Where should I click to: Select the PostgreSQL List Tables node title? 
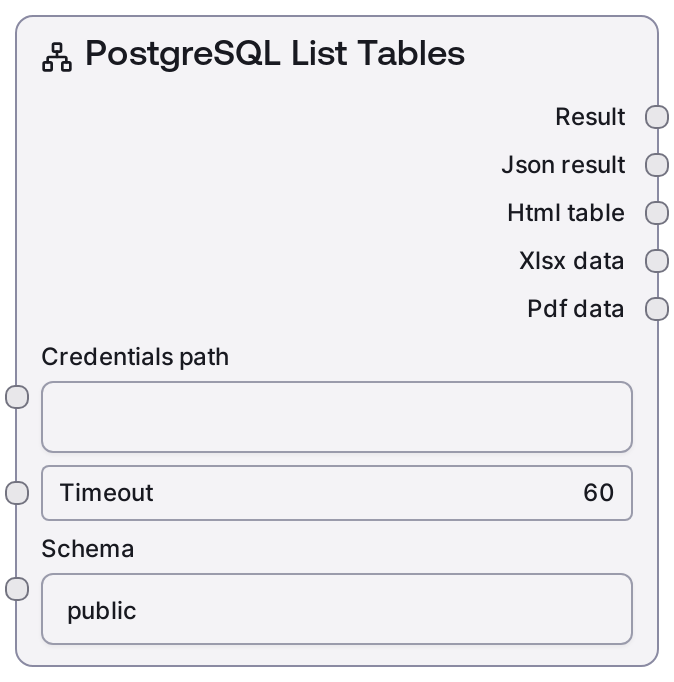(275, 54)
